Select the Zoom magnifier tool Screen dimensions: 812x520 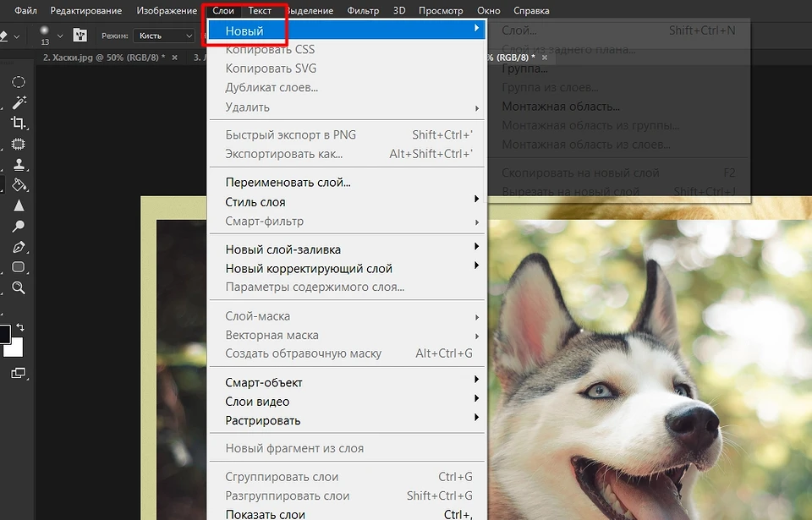point(18,288)
